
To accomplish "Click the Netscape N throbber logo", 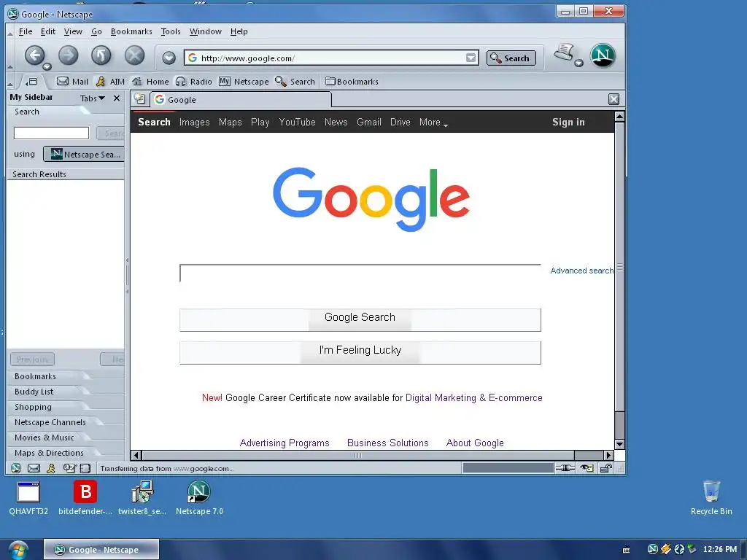I will click(x=603, y=55).
